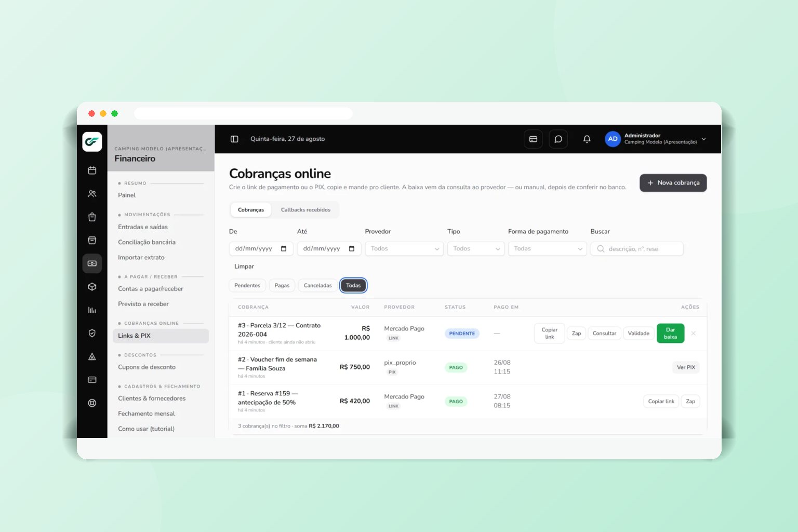Open the Provedor dropdown
Viewport: 798px width, 532px height.
[x=404, y=249]
